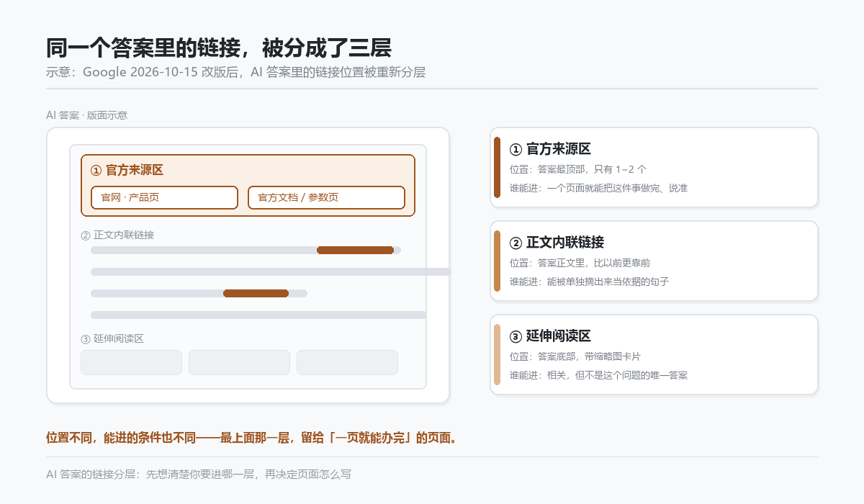Click the second brown inline link bar
Viewport: 864px width, 504px height.
click(256, 293)
